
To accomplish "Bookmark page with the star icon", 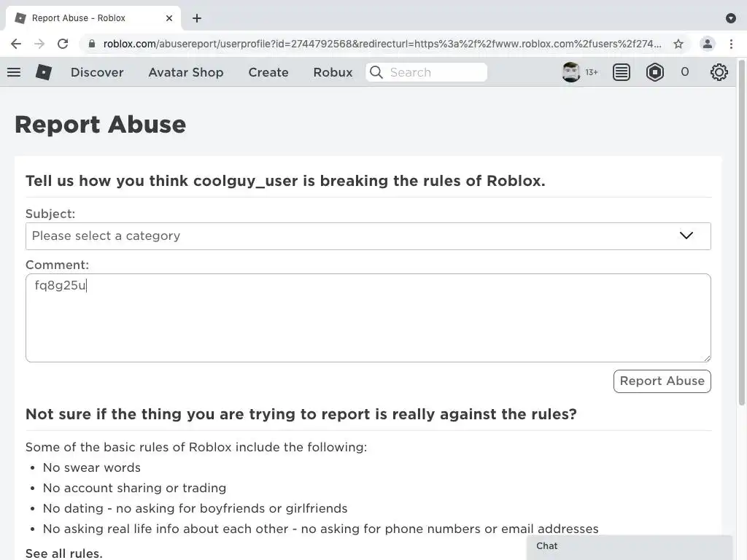I will pyautogui.click(x=678, y=44).
